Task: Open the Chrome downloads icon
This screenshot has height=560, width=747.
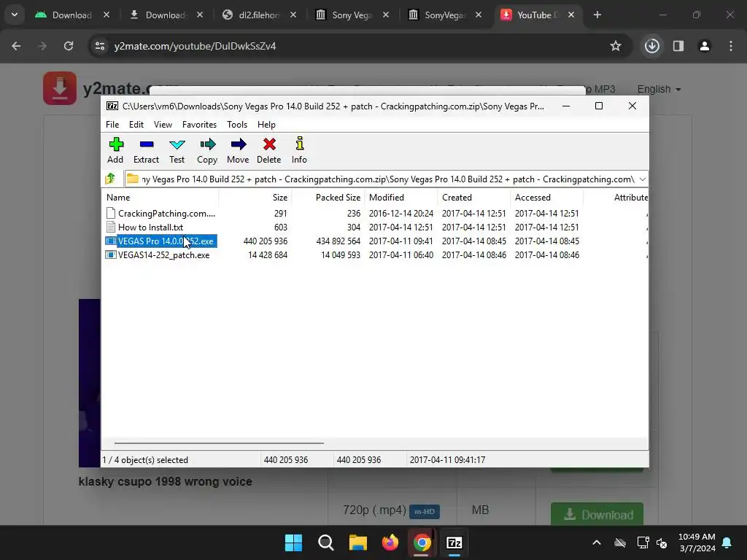Action: (x=651, y=46)
